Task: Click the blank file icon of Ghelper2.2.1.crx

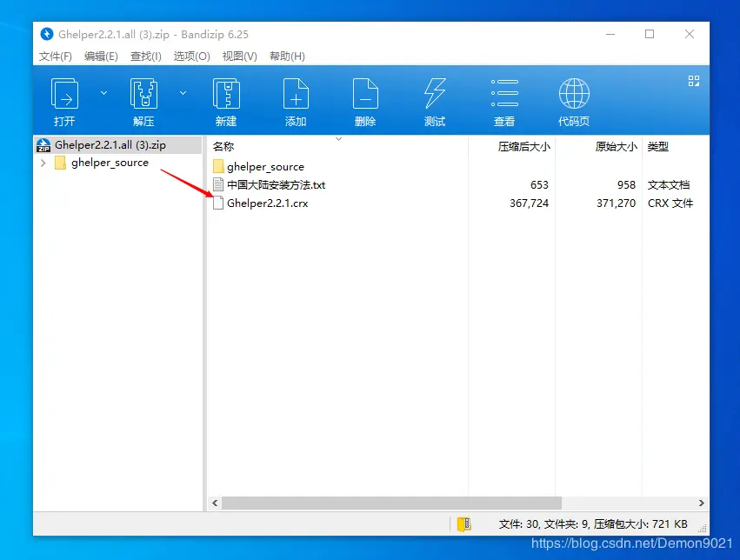Action: [218, 203]
